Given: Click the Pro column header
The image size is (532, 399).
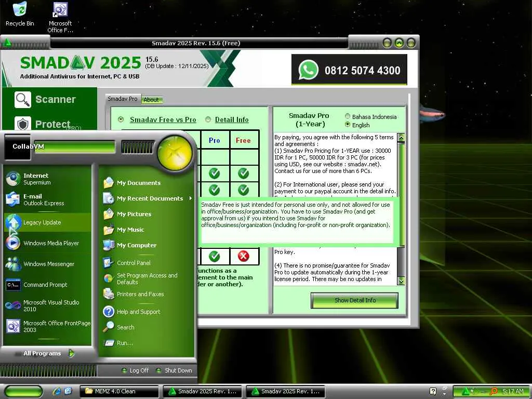Looking at the screenshot, I should (215, 140).
